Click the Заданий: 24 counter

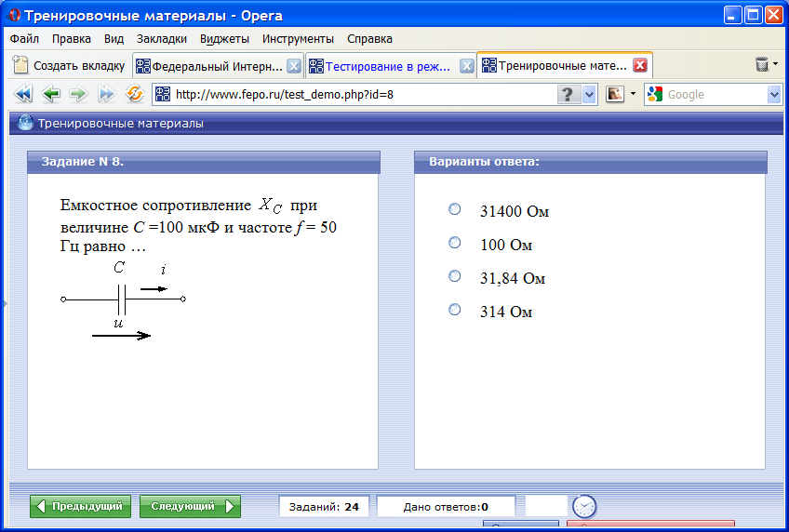pos(324,506)
